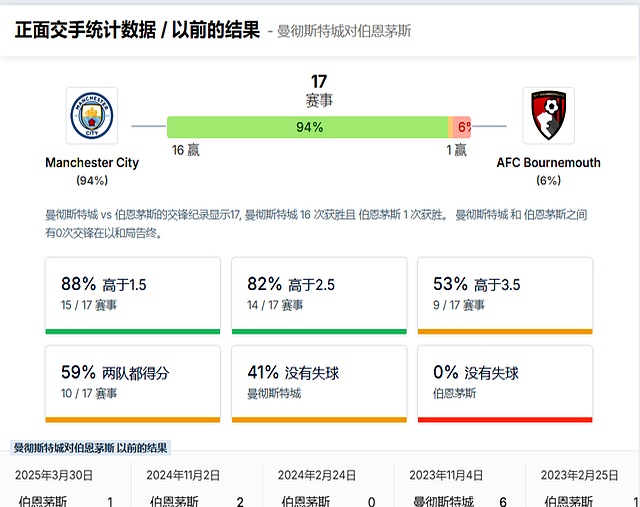This screenshot has width=640, height=507.
Task: Click the 16 赢 win count
Action: pos(186,150)
